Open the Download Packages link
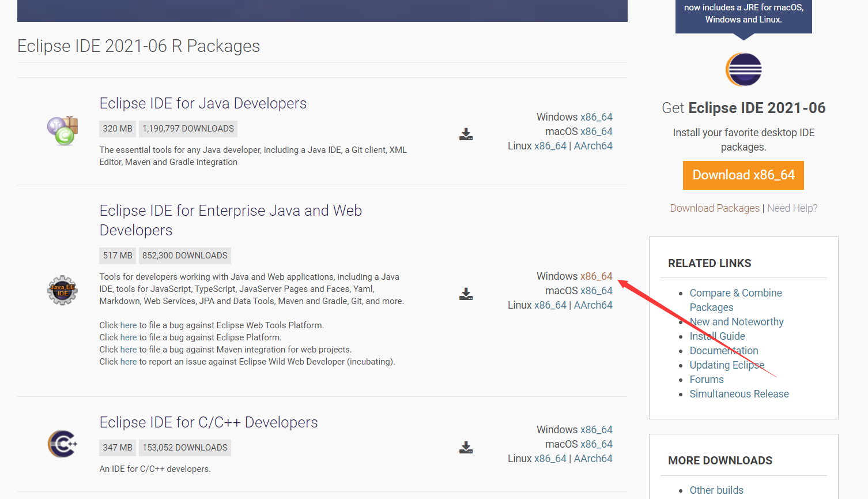This screenshot has width=868, height=499. 715,208
